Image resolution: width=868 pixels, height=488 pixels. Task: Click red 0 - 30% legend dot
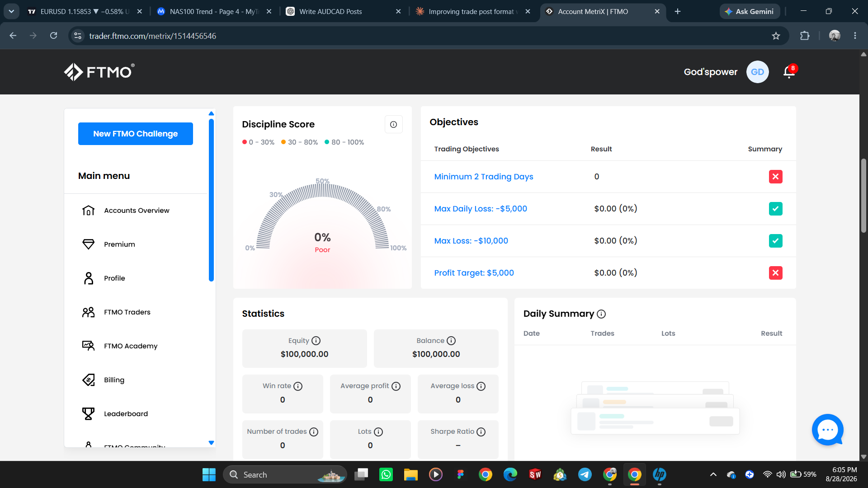(245, 142)
